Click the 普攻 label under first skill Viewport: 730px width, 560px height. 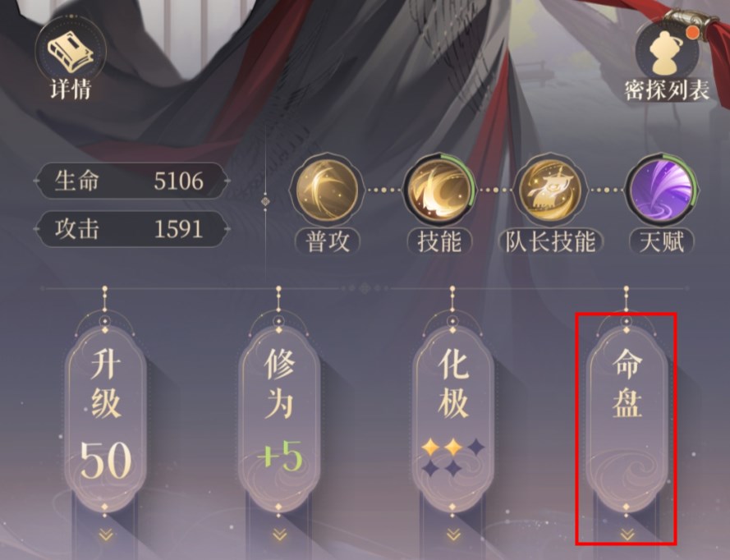pos(328,241)
